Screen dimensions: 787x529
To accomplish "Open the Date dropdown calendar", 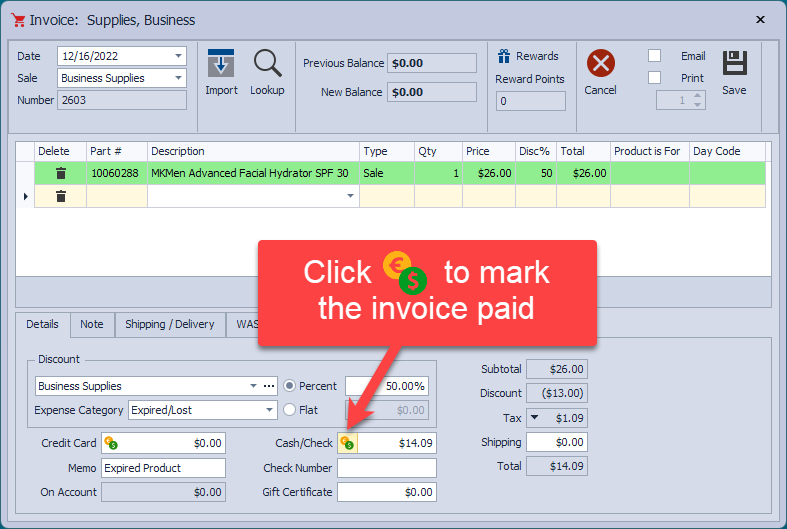I will [178, 56].
